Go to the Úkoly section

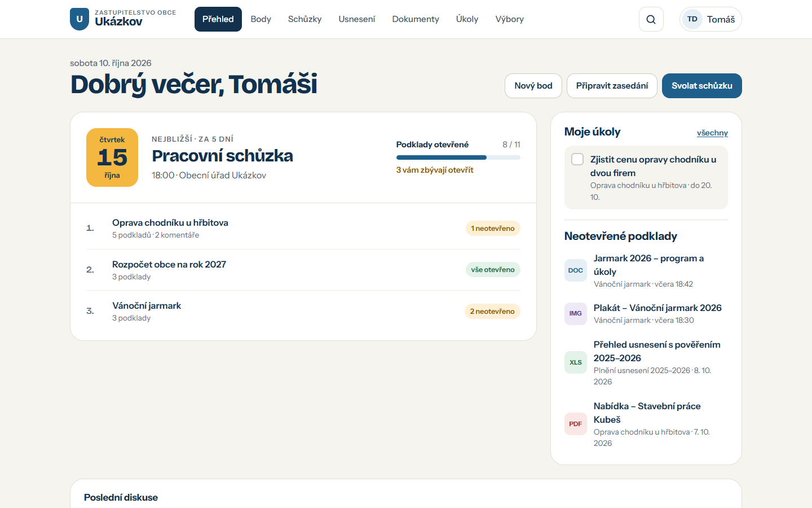[467, 19]
